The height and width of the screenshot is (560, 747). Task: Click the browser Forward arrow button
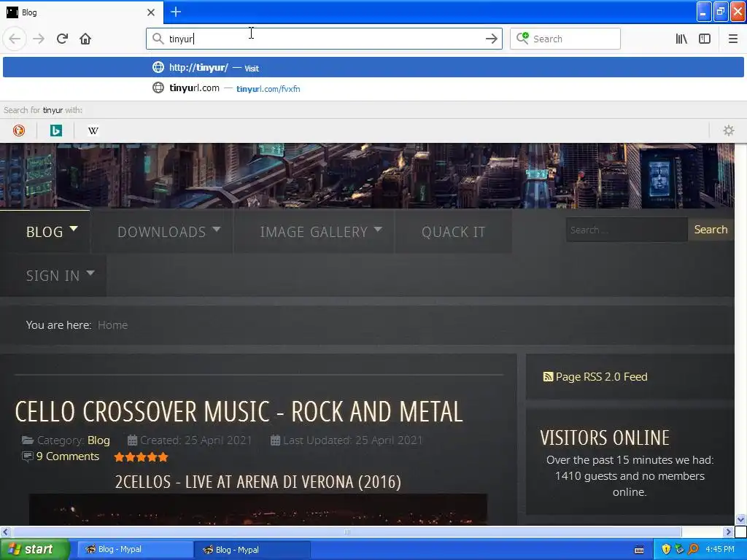tap(39, 39)
